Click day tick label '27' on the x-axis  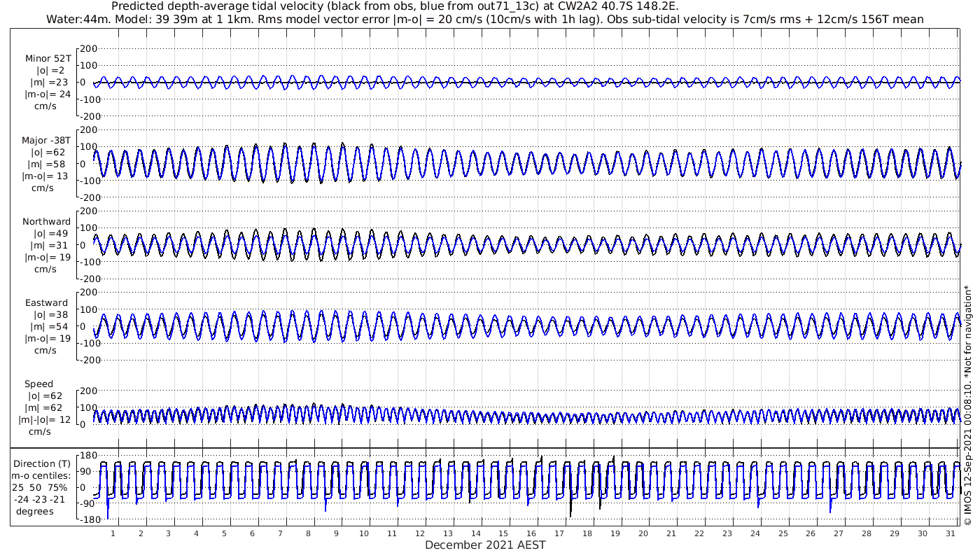pos(839,533)
